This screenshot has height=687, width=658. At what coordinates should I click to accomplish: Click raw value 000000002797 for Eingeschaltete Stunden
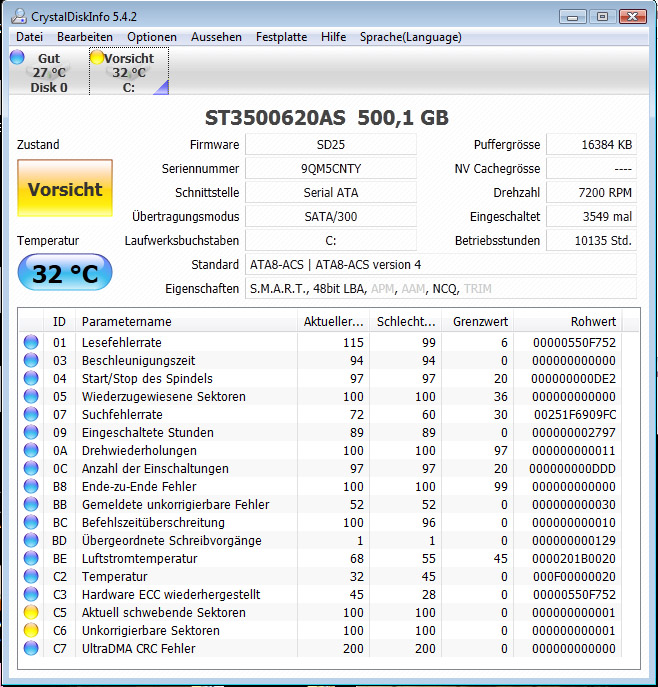click(574, 432)
